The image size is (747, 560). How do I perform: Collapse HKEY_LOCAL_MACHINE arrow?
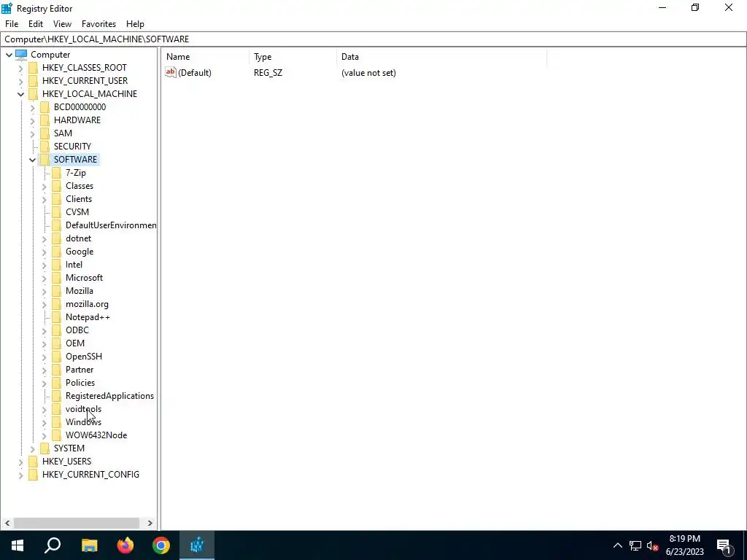20,94
